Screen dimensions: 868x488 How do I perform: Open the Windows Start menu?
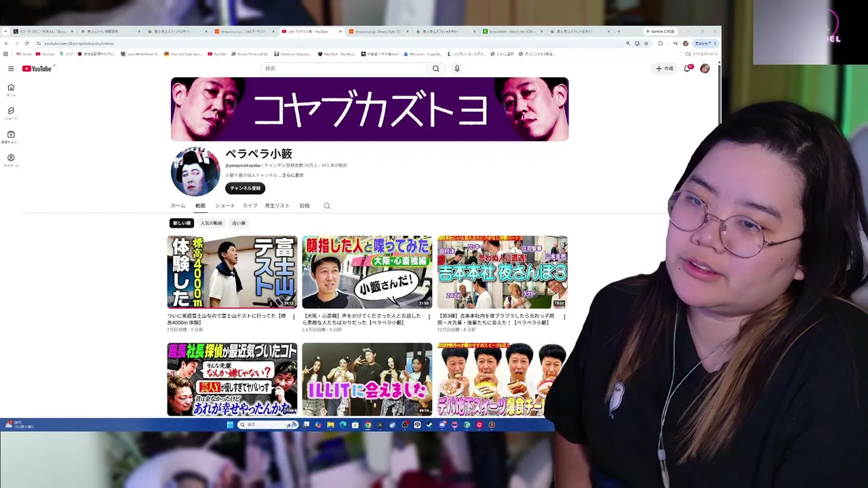(230, 425)
